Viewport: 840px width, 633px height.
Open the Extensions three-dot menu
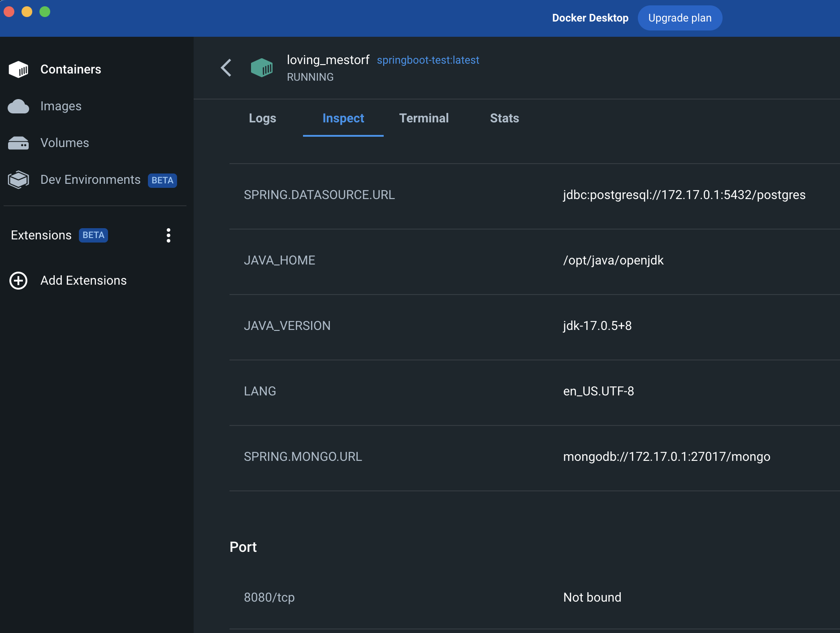pos(169,235)
